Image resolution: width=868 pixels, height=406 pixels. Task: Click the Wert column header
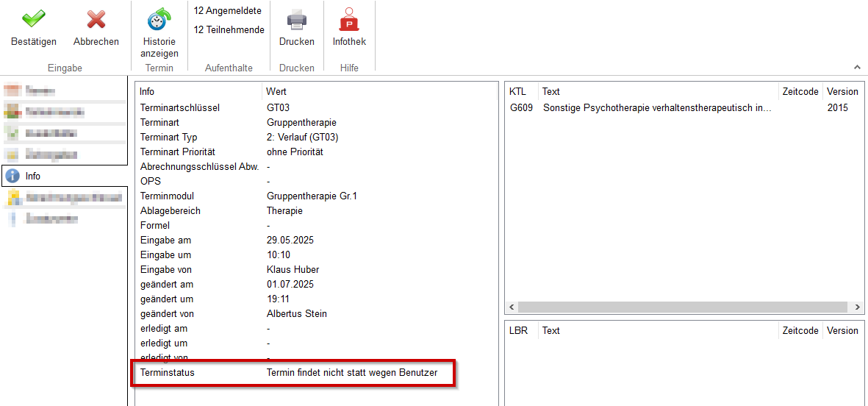point(276,92)
